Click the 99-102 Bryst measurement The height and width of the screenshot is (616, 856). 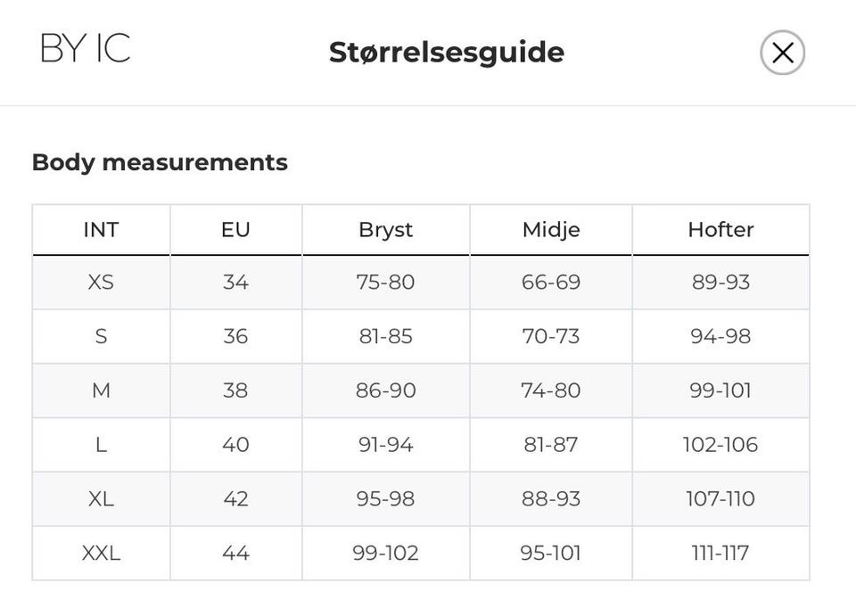[x=385, y=553]
